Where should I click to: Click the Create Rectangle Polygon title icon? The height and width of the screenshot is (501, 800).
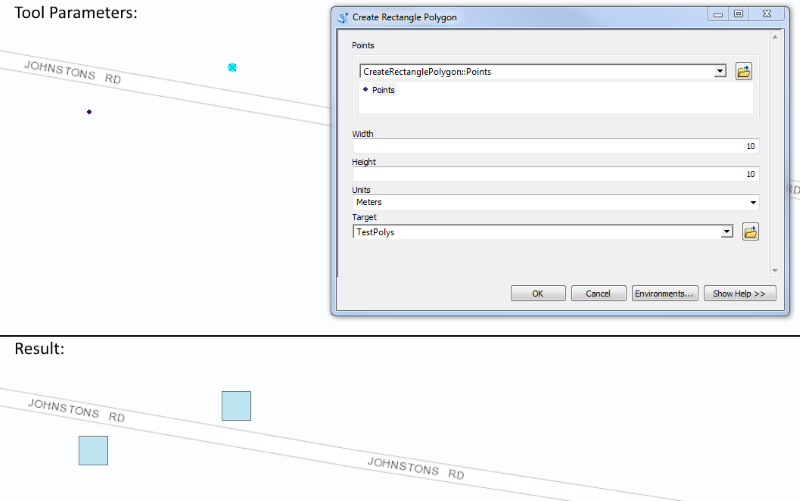(343, 17)
